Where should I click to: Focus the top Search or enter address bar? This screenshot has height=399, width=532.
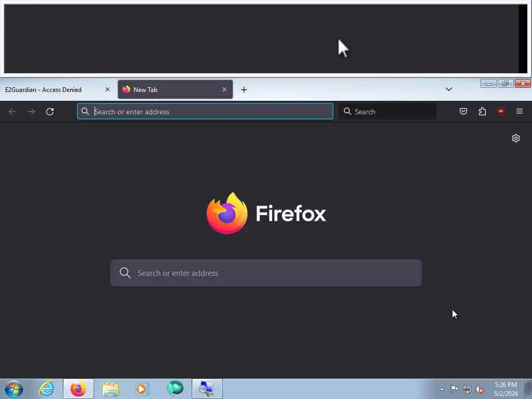point(205,111)
